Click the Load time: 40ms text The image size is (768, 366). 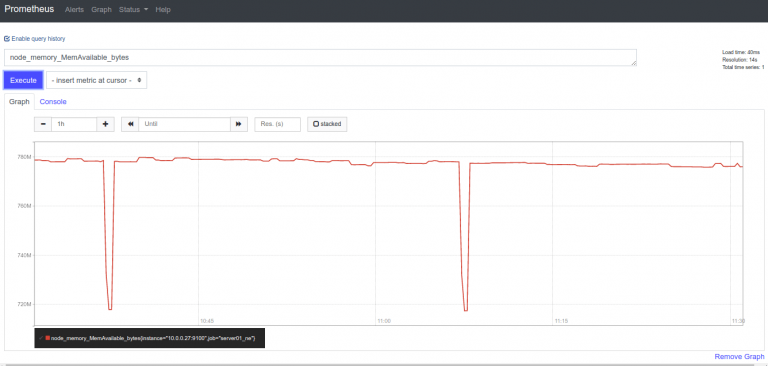click(741, 52)
